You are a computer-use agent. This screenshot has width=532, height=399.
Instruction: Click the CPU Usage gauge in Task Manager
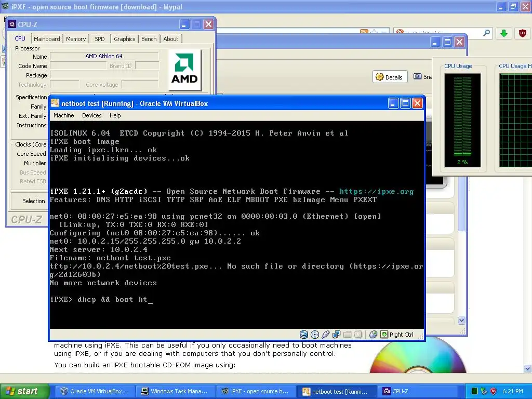click(462, 120)
